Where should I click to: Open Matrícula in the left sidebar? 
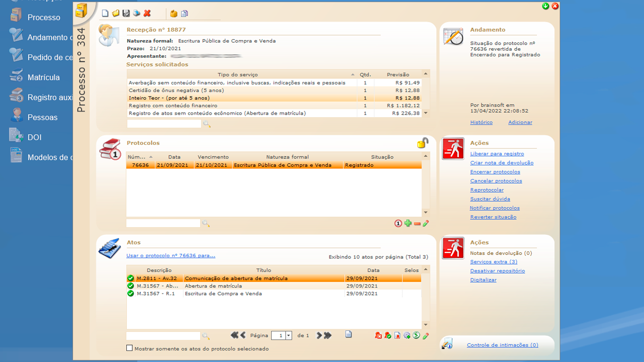[x=44, y=77]
